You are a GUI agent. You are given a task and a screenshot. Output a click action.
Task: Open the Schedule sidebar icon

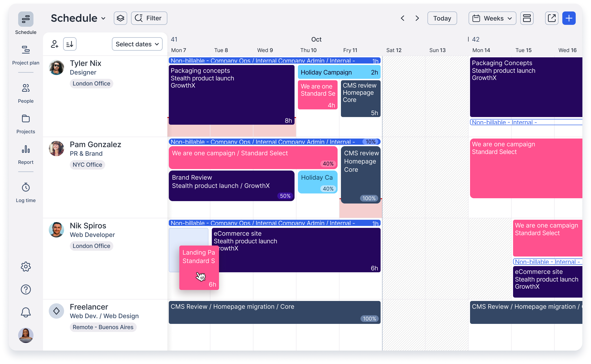tap(26, 19)
